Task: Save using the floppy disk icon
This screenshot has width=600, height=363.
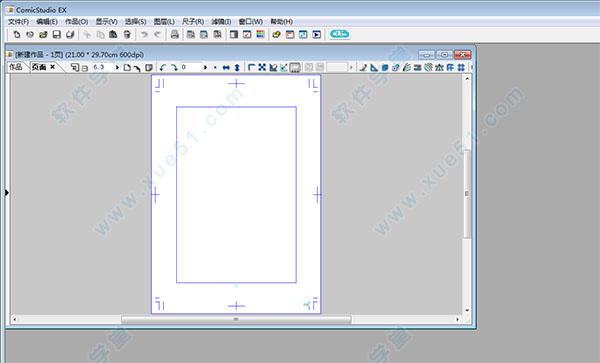Action: [x=57, y=34]
